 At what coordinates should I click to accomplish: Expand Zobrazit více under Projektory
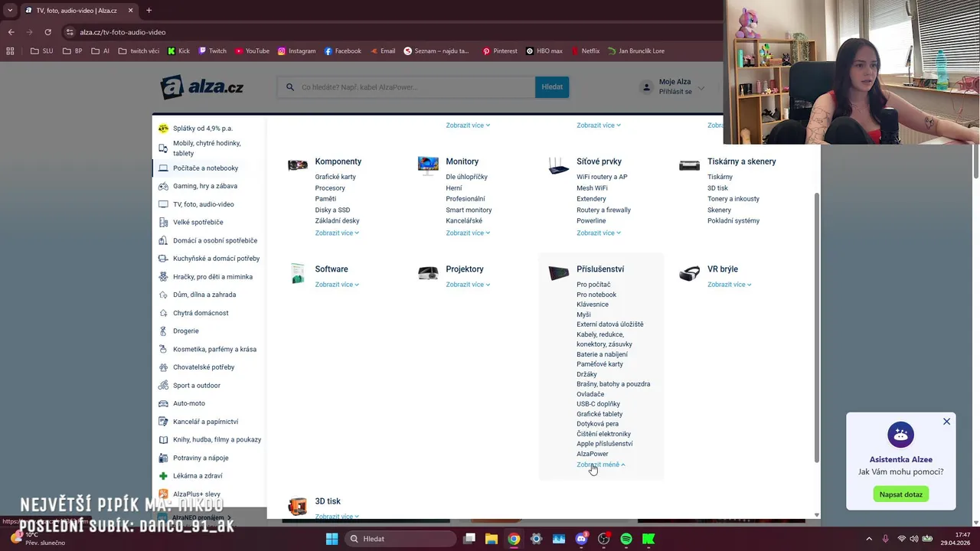tap(468, 285)
